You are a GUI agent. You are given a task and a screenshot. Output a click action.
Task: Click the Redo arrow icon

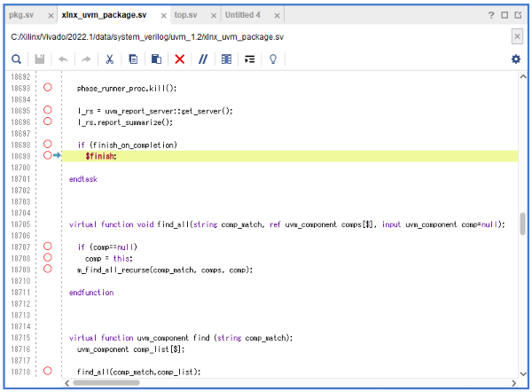click(x=86, y=59)
